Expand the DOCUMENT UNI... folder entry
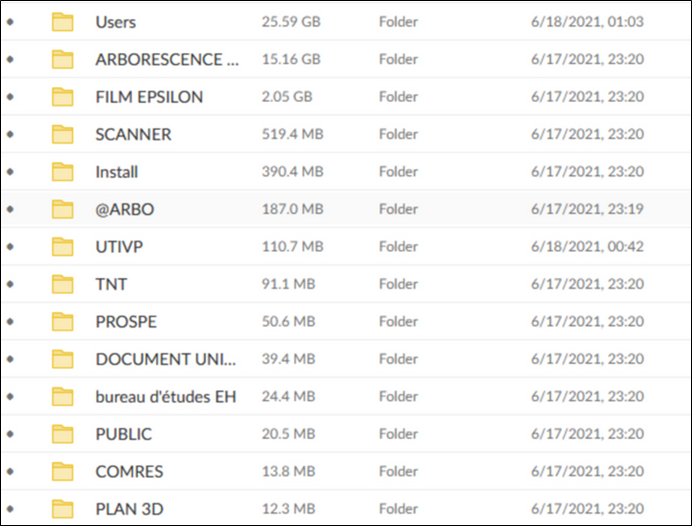The width and height of the screenshot is (692, 526). [166, 360]
